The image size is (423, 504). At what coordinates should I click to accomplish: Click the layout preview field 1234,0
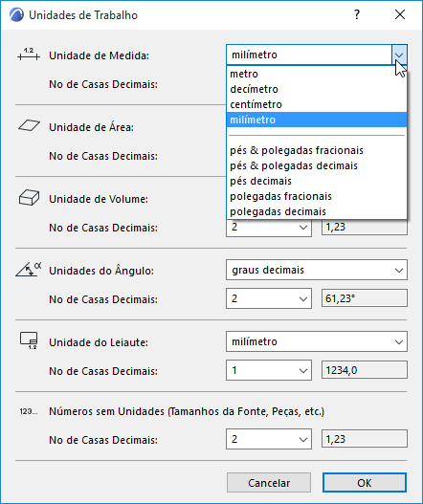(364, 370)
